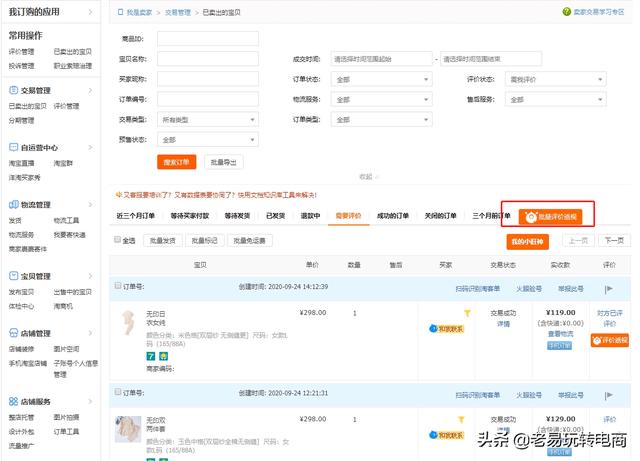Screen dimensions: 640x461
Task: Click the 批量评价插件 button
Action: pos(550,216)
